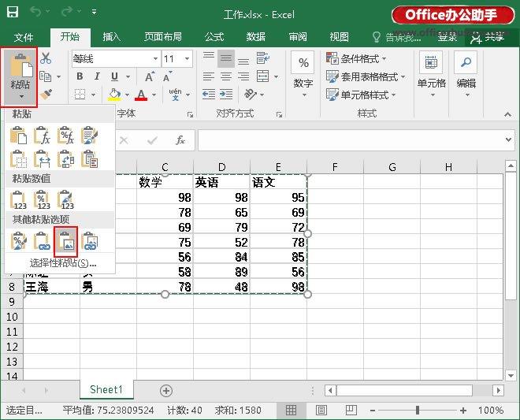Image resolution: width=520 pixels, height=420 pixels.
Task: Click the Save icon in quick access toolbar
Action: point(13,12)
